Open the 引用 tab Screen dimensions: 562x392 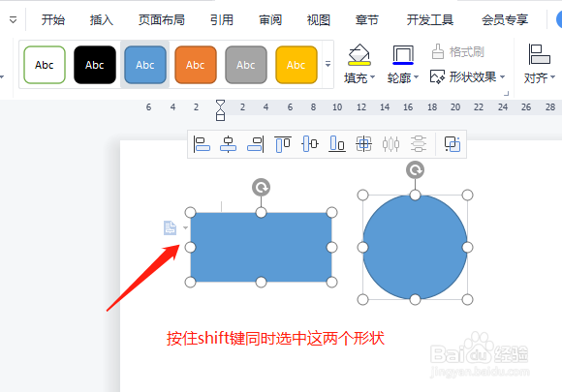[222, 19]
